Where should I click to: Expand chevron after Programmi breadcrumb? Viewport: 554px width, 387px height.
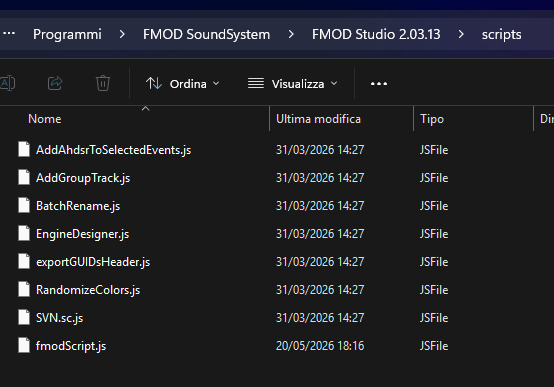click(x=122, y=34)
